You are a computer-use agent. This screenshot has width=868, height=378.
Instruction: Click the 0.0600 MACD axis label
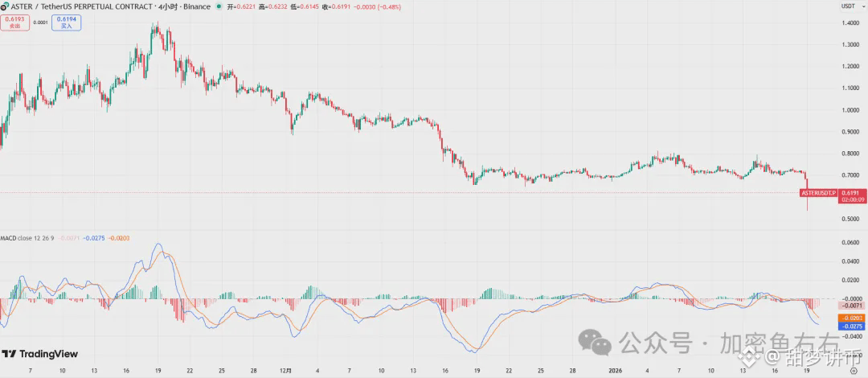(850, 242)
